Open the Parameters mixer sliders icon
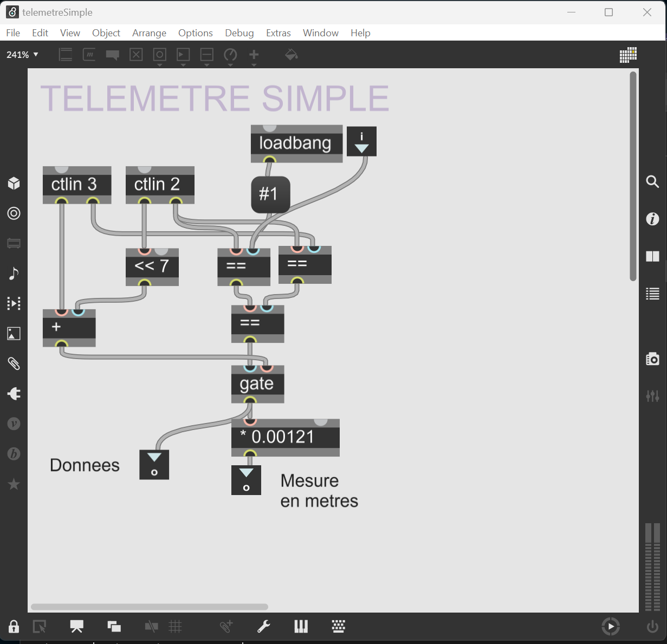 pos(653,396)
